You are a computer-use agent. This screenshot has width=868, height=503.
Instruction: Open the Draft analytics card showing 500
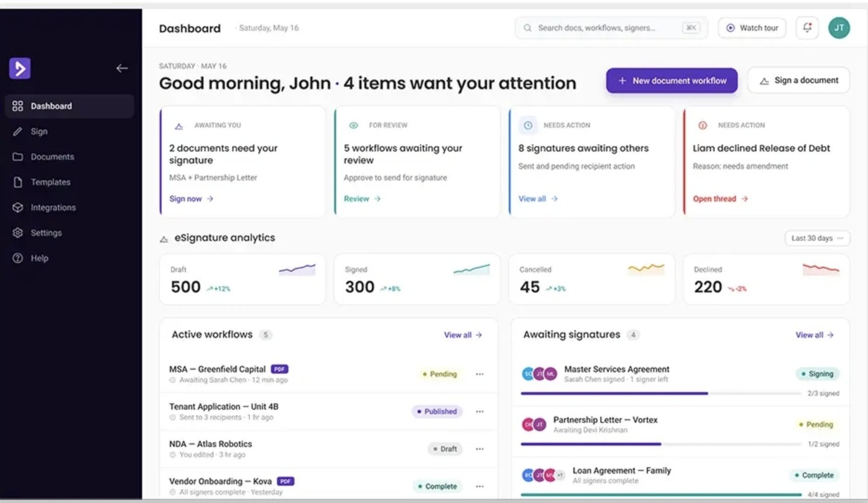[x=242, y=280]
